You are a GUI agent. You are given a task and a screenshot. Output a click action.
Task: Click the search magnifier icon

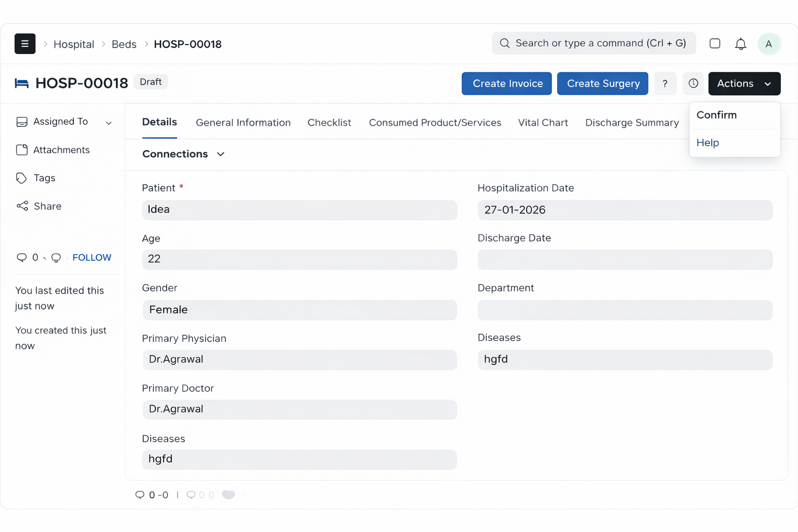click(504, 43)
